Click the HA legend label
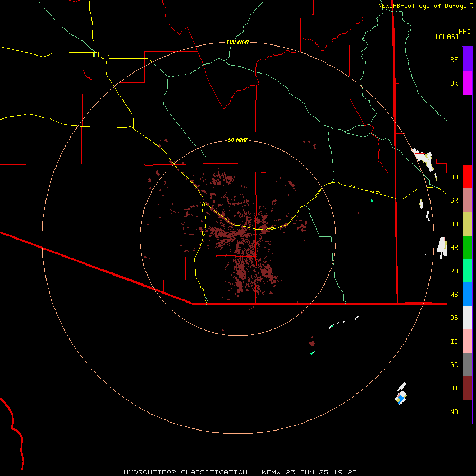Image resolution: width=476 pixels, height=476 pixels. pyautogui.click(x=454, y=177)
